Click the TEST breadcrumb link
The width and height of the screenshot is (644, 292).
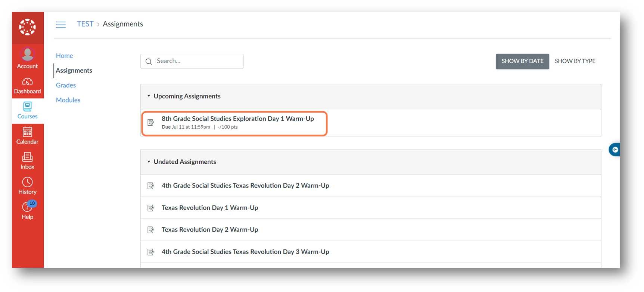(x=85, y=24)
